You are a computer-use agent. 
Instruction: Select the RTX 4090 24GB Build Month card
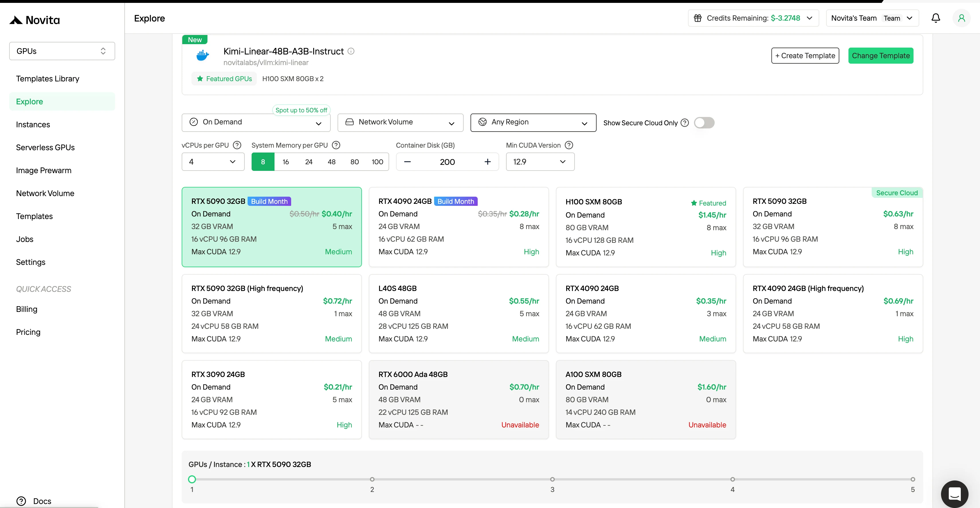(458, 227)
